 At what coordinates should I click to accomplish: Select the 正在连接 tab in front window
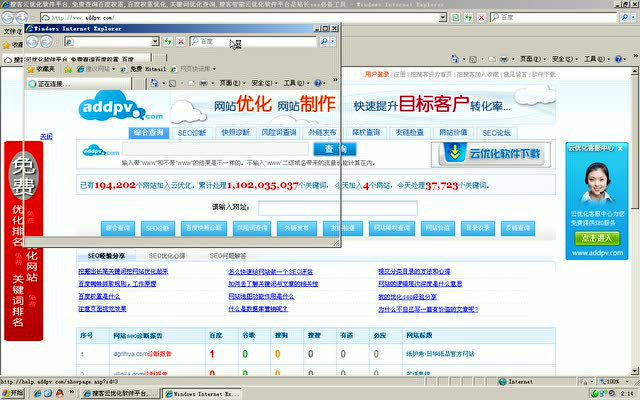click(x=80, y=84)
